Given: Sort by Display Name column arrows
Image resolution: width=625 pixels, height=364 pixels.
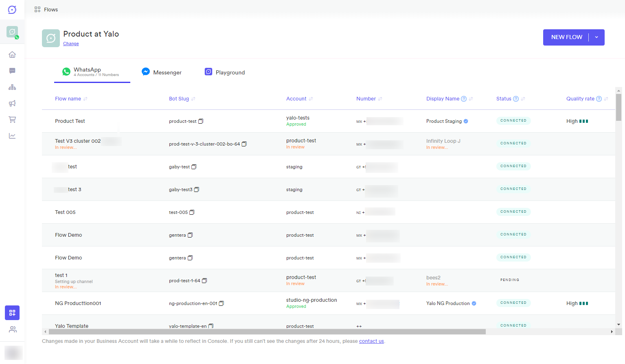Looking at the screenshot, I should 471,99.
